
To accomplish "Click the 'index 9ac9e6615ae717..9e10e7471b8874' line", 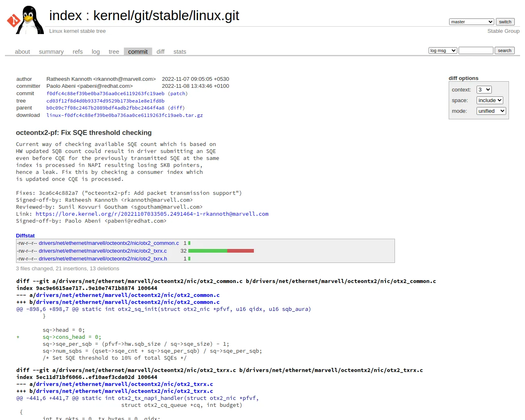I will 87,288.
